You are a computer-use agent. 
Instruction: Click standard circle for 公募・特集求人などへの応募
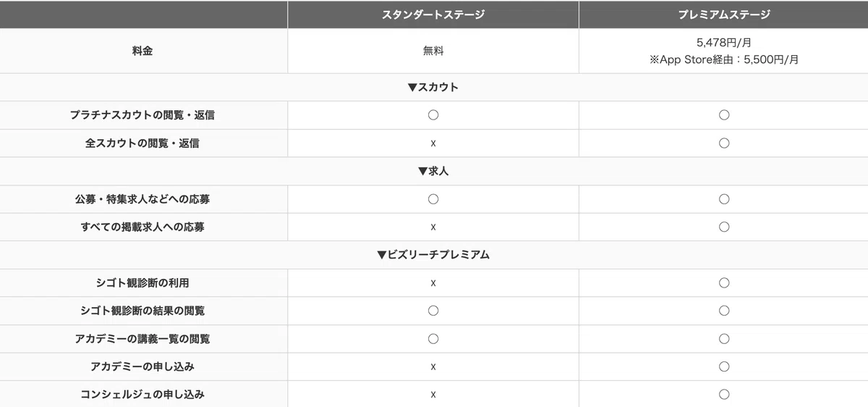[x=433, y=199]
